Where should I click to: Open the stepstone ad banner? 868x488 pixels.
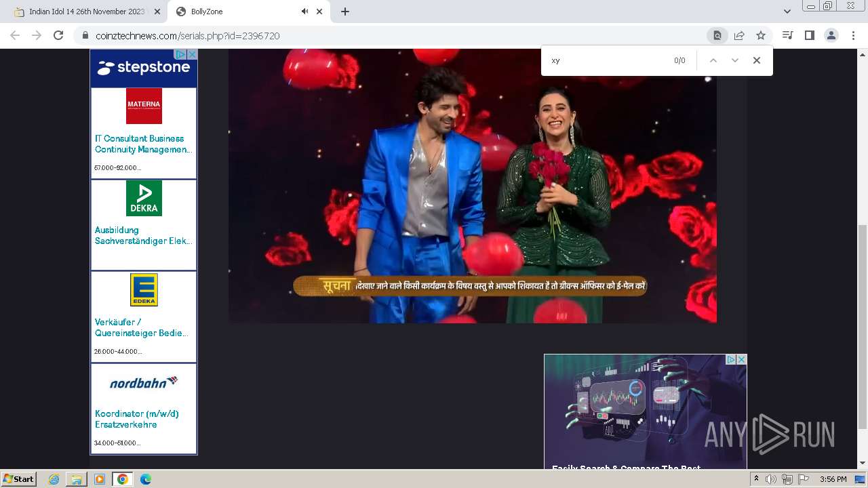142,68
